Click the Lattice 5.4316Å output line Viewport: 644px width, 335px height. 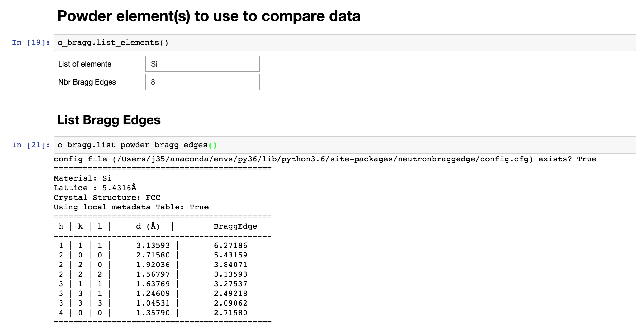point(95,188)
